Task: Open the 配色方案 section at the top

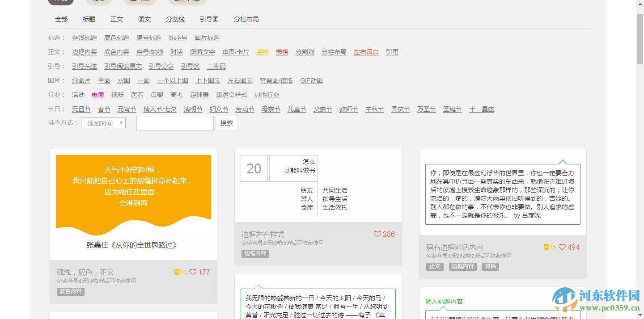Action: (x=187, y=1)
